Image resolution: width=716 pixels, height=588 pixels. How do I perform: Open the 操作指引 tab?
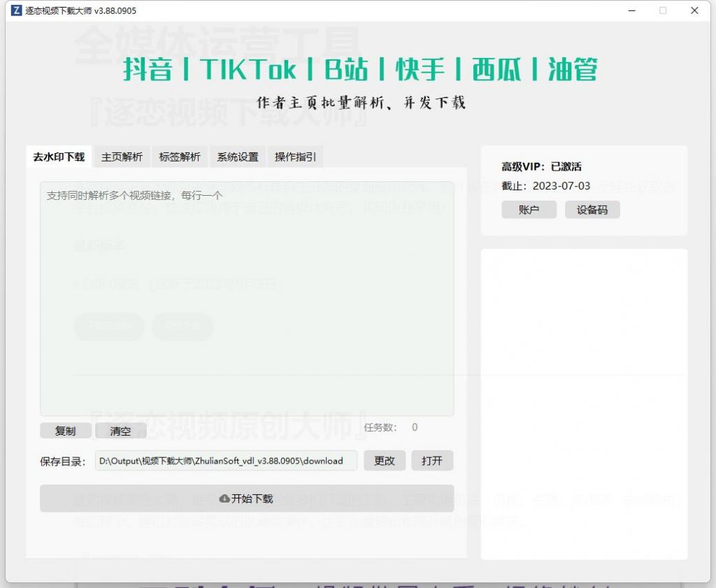click(x=295, y=157)
